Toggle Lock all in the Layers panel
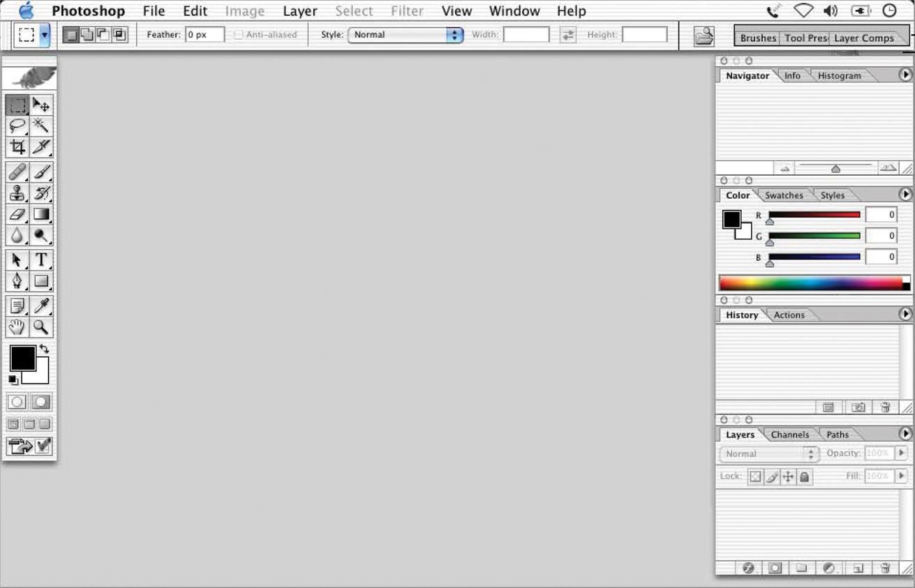915x588 pixels. point(805,477)
